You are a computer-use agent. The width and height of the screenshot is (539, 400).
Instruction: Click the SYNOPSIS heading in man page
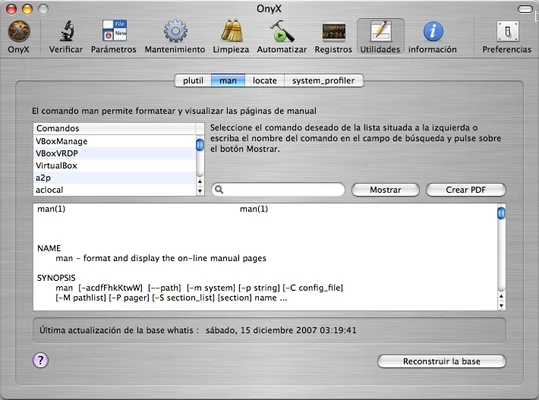pyautogui.click(x=56, y=278)
